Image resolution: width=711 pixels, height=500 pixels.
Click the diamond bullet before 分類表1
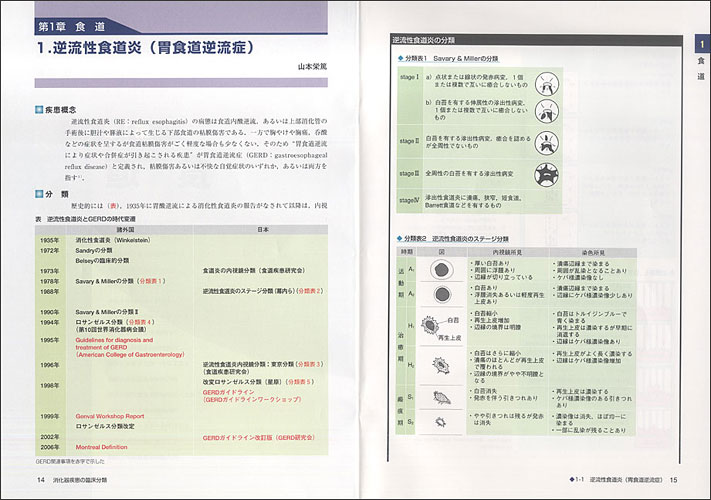pos(400,60)
